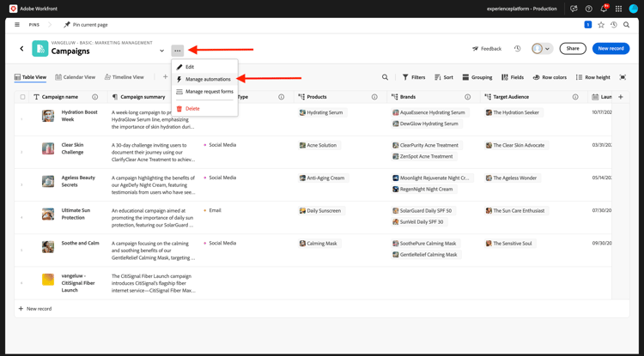644x356 pixels.
Task: Click info icon on Products column
Action: [374, 97]
